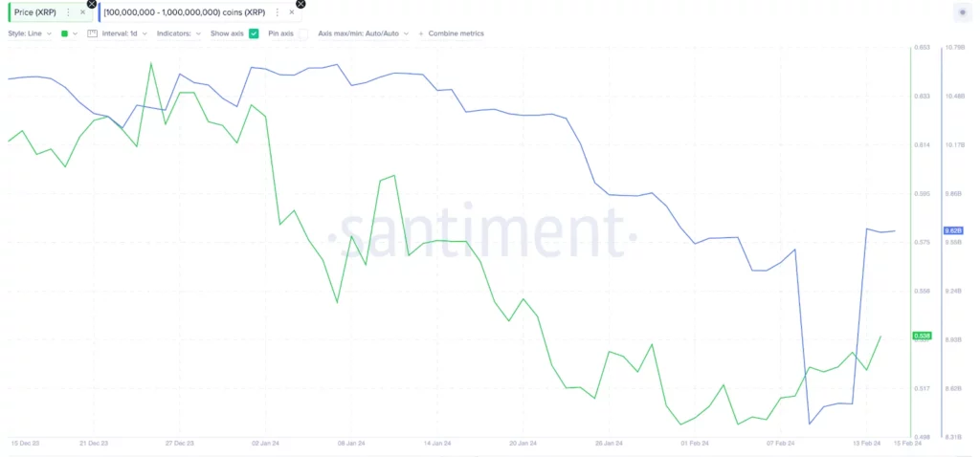This screenshot has width=980, height=457.
Task: Remove Price (XRP) metric with small x
Action: point(82,11)
